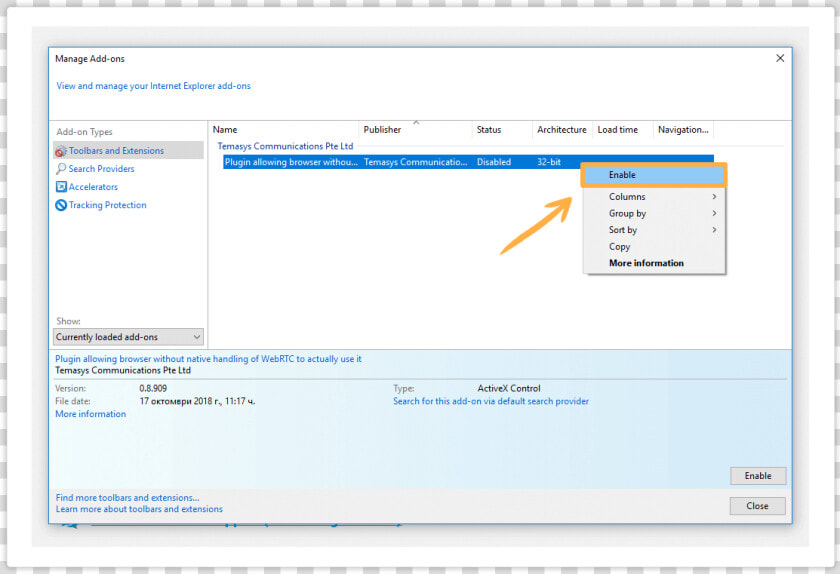Choose Enable in the context menu

coord(654,175)
